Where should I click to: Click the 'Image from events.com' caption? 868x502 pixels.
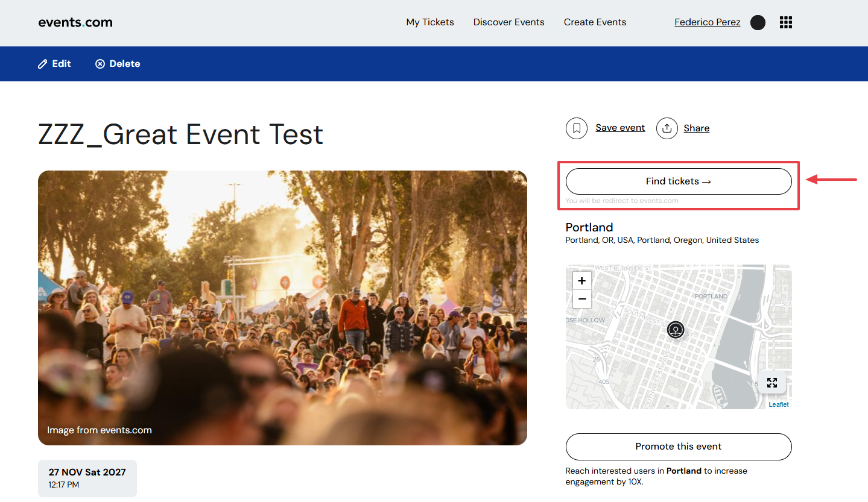[x=100, y=430]
